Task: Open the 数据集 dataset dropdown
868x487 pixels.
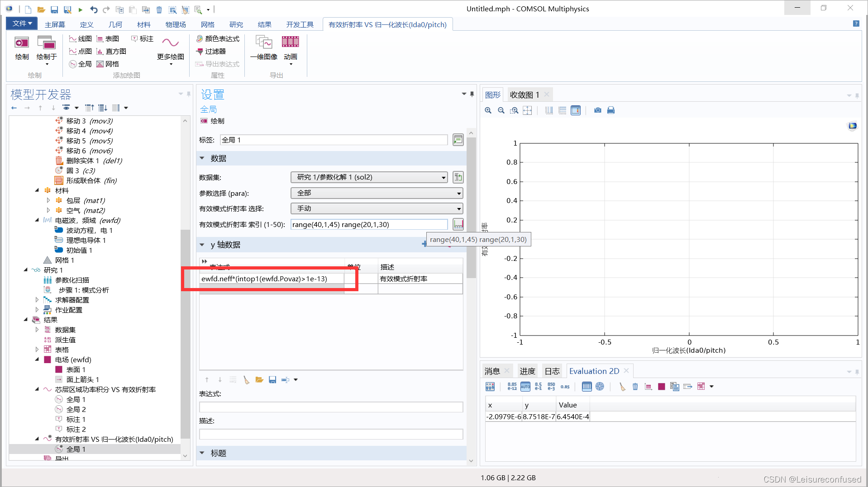Action: [369, 177]
